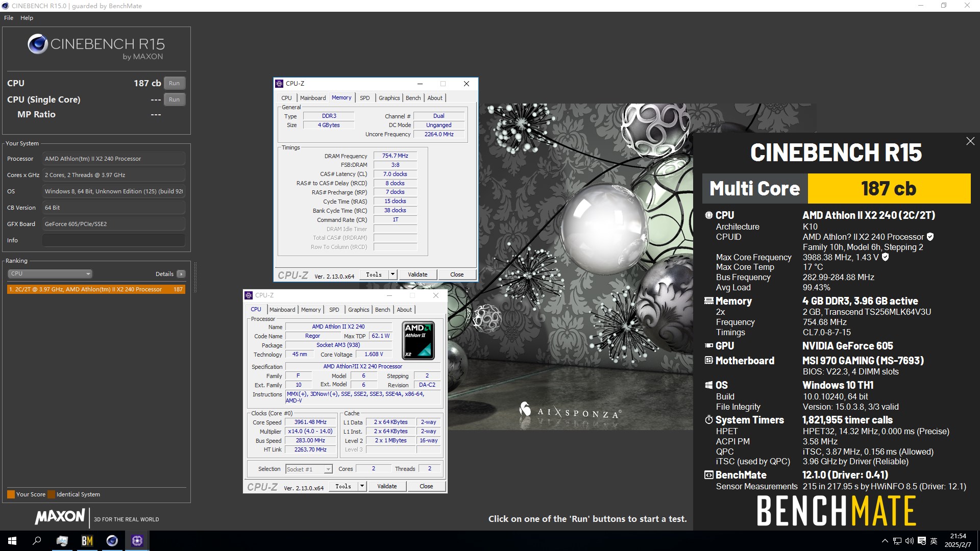Open the computer icon in taskbar
The image size is (980, 551).
point(62,541)
